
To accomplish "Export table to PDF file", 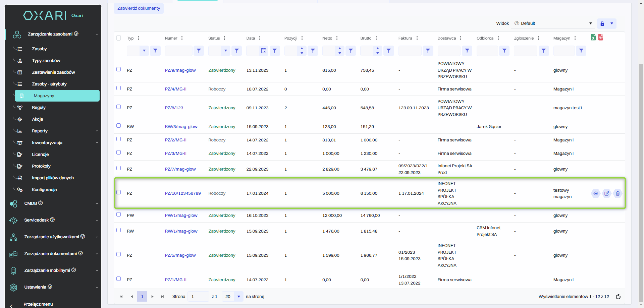I will point(600,37).
